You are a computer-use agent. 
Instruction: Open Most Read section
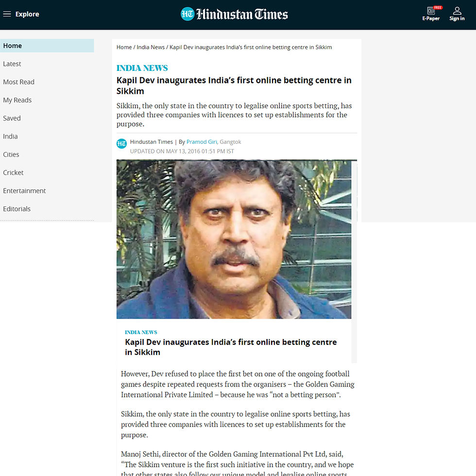tap(19, 82)
